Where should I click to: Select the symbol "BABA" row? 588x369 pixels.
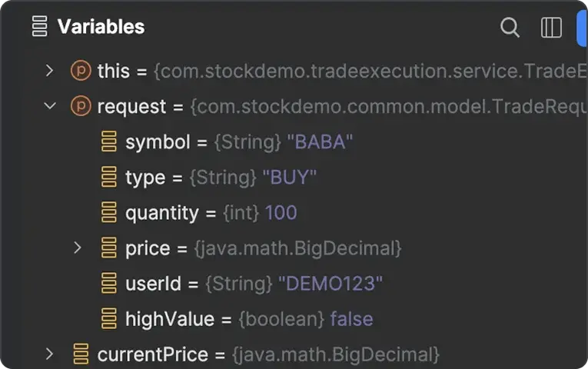(x=238, y=142)
